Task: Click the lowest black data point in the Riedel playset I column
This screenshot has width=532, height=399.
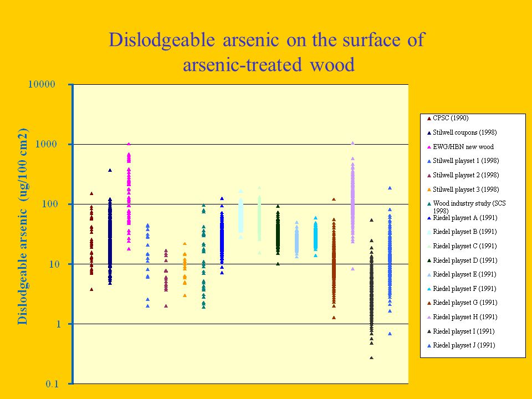Action: click(x=371, y=357)
